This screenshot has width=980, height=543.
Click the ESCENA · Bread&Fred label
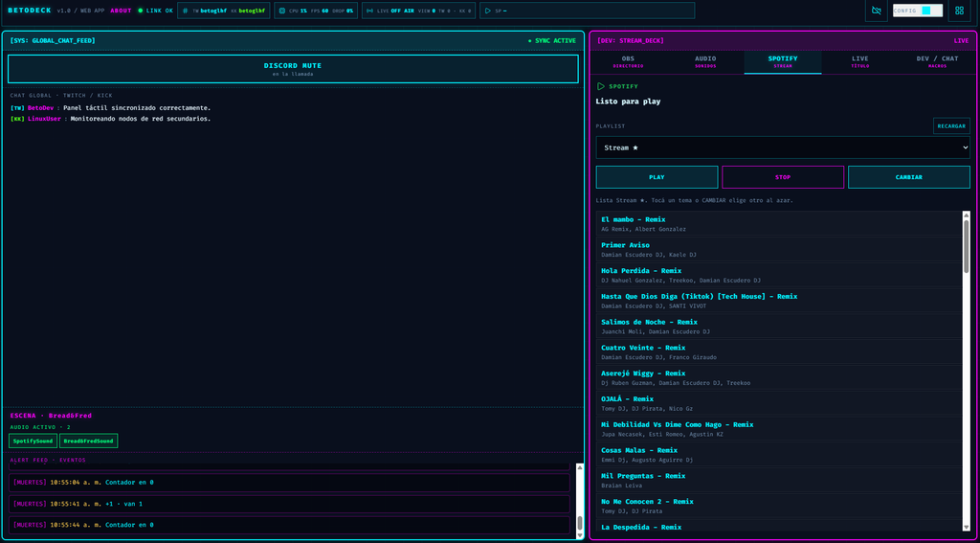tap(52, 416)
